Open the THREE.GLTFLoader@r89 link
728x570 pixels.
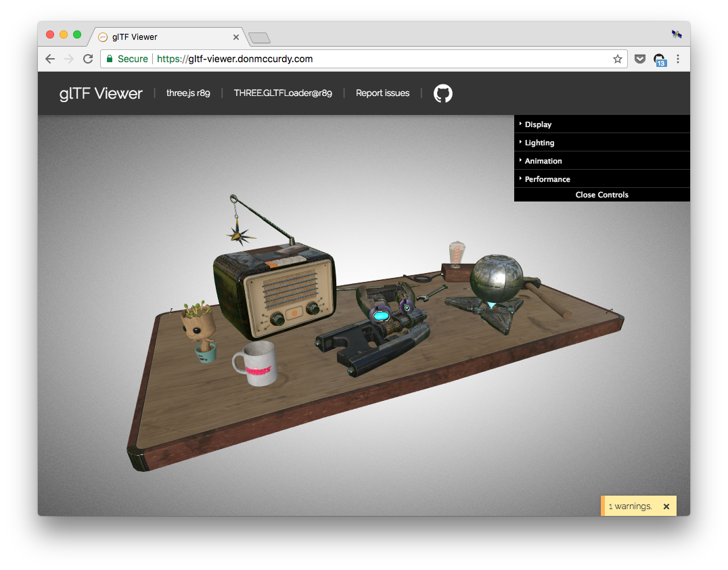point(283,93)
